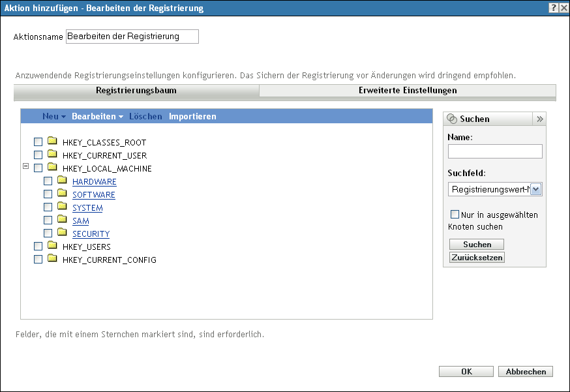Tick the SOFTWARE key checkbox
The width and height of the screenshot is (570, 392).
48,194
